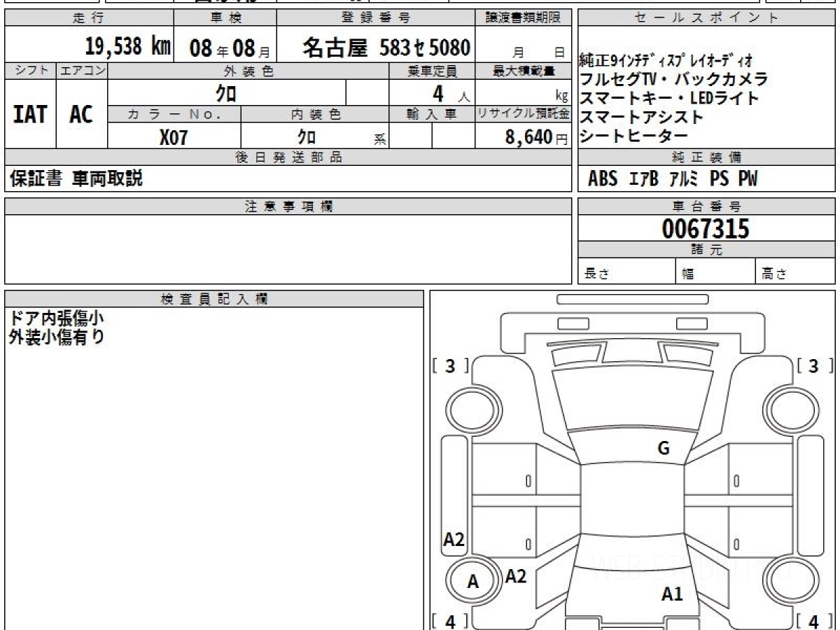This screenshot has width=840, height=630.
Task: Click the スマートアシスト sales point line
Action: tap(641, 117)
